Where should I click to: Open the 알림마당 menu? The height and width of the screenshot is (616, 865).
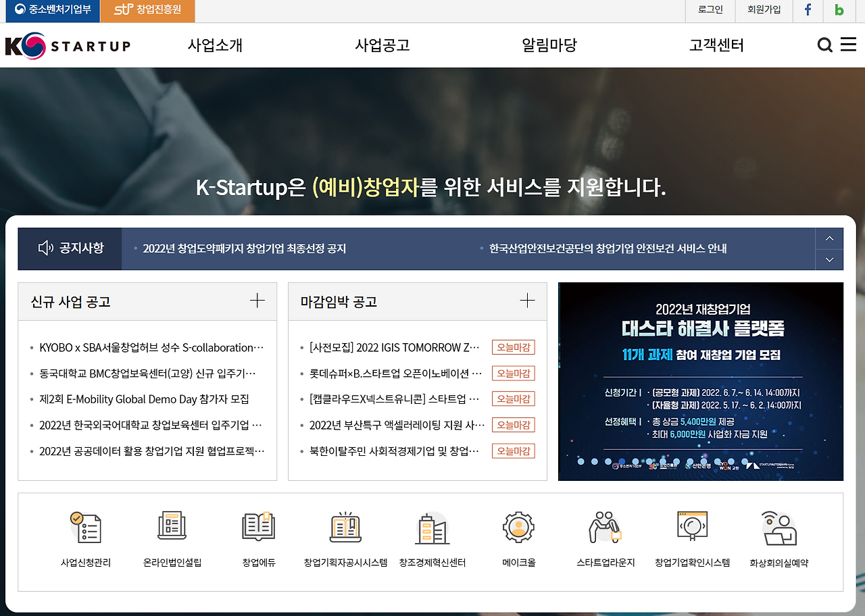click(x=549, y=45)
